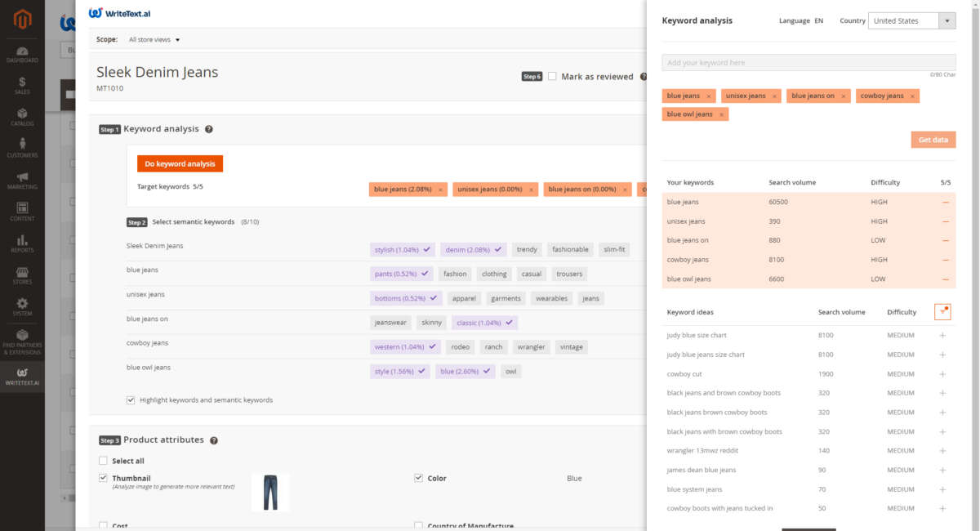
Task: Remove the 'unisex jeans' tag in the keyword panel
Action: [x=774, y=96]
